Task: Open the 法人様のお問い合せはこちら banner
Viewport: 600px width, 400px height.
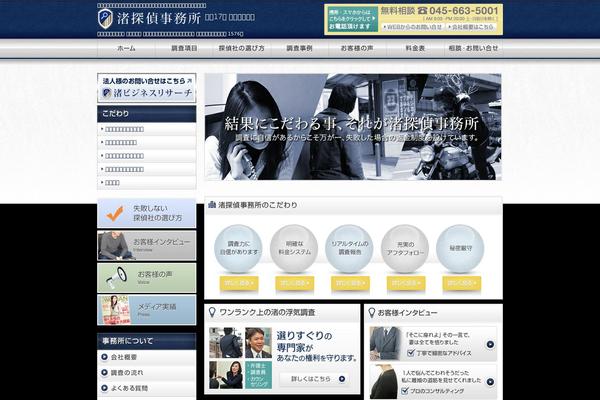Action: 147,88
